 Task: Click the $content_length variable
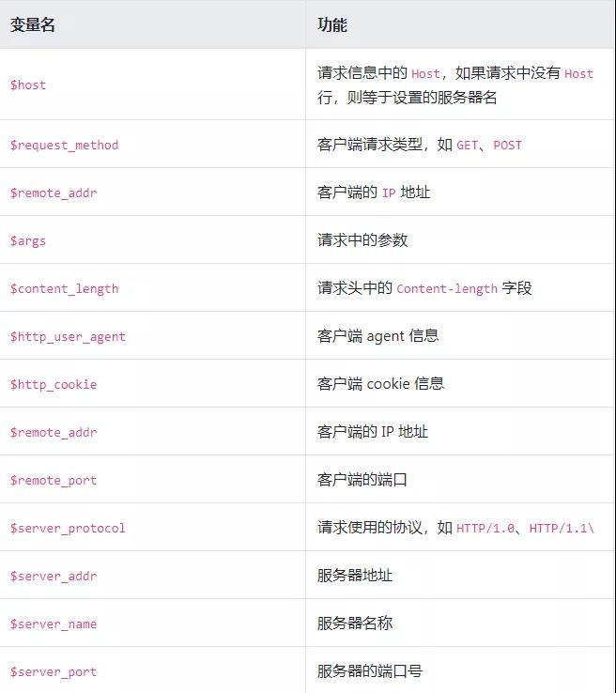click(x=64, y=288)
